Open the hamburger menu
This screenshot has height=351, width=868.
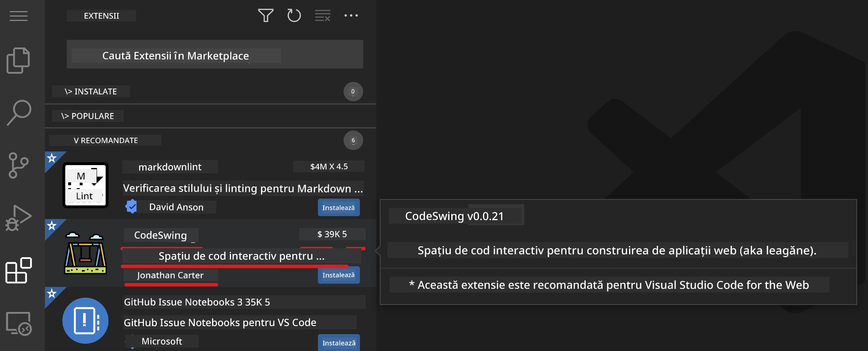(19, 16)
